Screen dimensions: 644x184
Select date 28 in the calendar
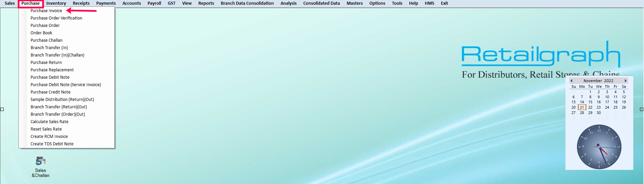[x=582, y=113]
